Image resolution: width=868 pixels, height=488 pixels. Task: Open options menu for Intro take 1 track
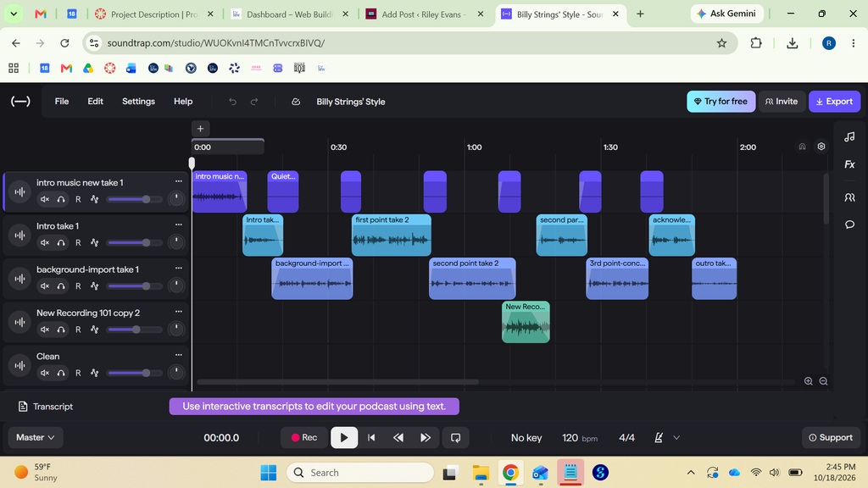pyautogui.click(x=178, y=225)
